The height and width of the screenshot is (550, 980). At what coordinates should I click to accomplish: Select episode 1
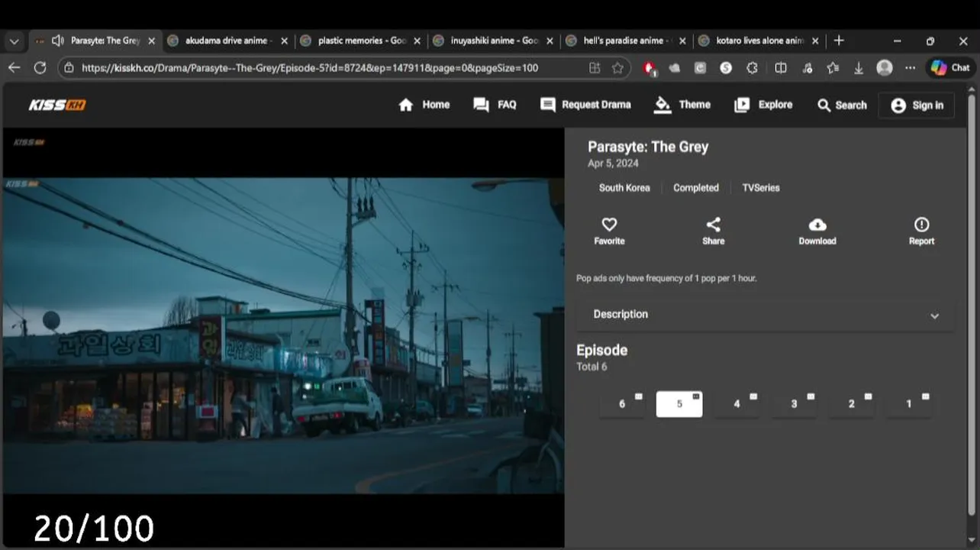909,404
